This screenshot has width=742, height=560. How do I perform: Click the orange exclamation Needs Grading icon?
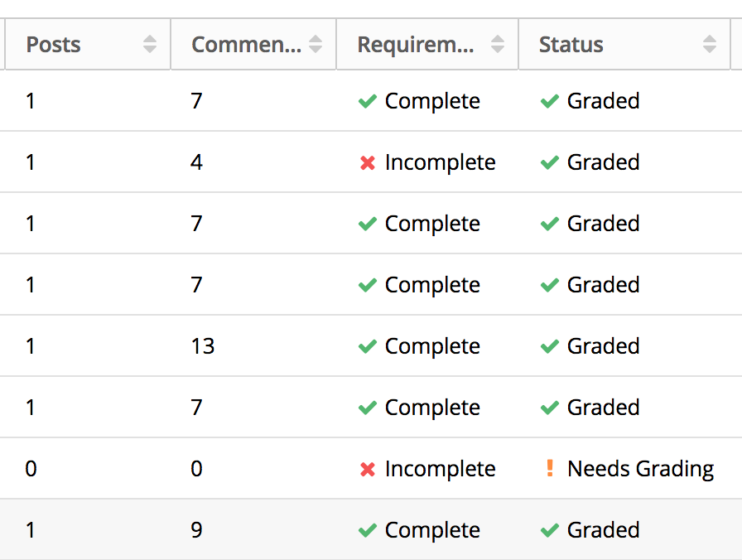550,469
